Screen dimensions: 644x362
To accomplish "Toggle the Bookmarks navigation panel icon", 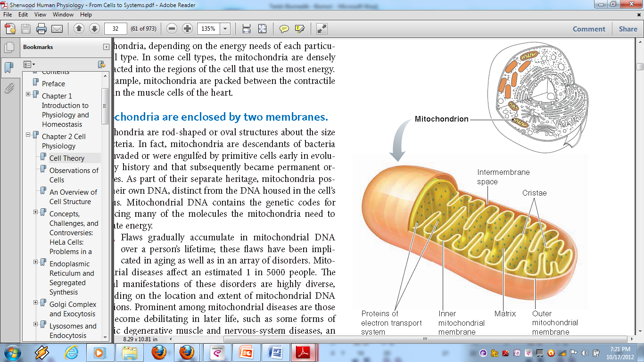I will pyautogui.click(x=9, y=68).
